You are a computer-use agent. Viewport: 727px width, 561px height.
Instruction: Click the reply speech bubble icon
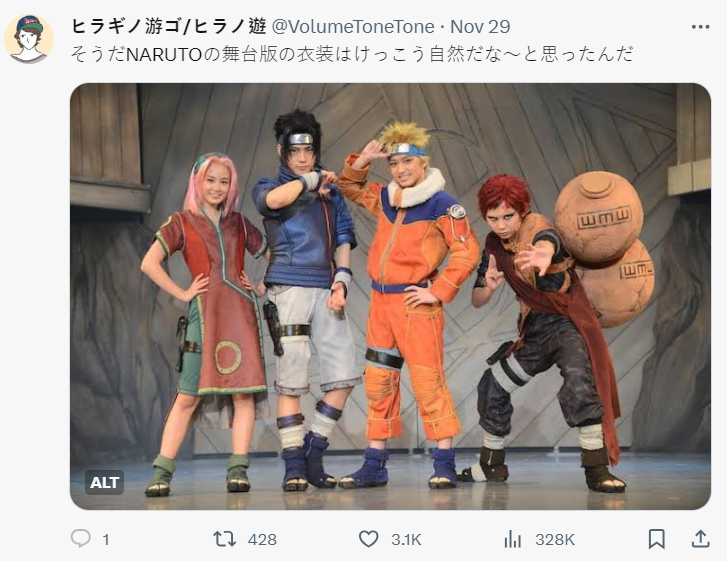pos(81,539)
